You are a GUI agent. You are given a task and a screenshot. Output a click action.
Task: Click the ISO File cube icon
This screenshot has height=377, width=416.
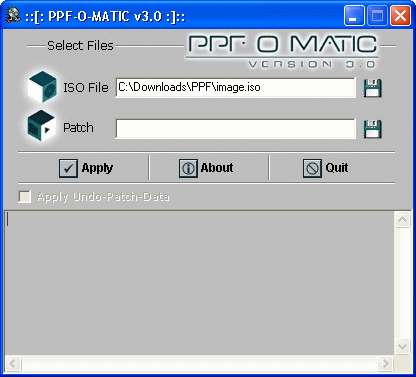click(x=42, y=87)
